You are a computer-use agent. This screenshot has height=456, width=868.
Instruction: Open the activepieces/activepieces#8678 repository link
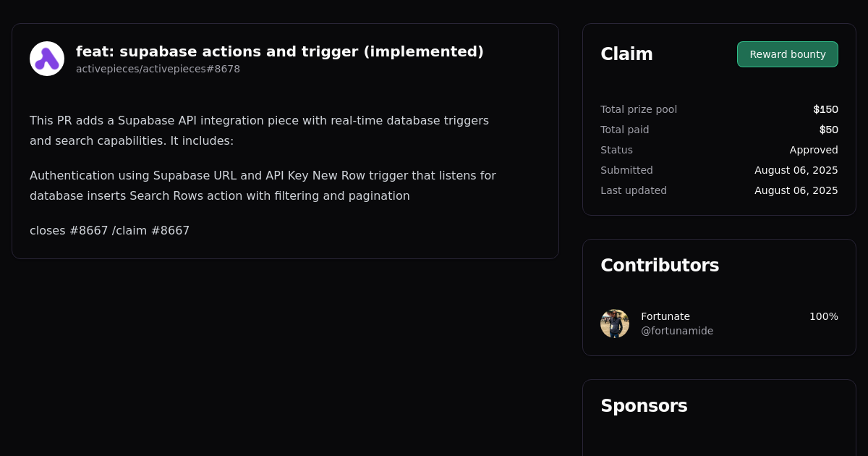158,69
